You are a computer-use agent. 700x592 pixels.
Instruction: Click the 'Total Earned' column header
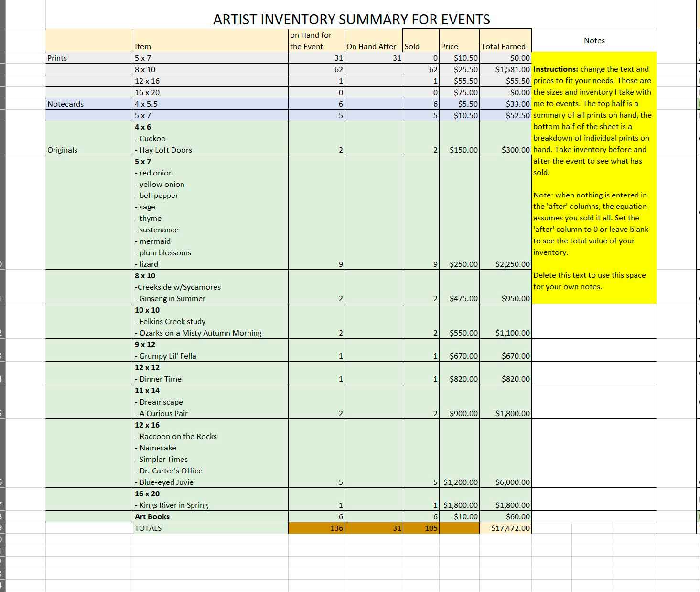click(503, 46)
